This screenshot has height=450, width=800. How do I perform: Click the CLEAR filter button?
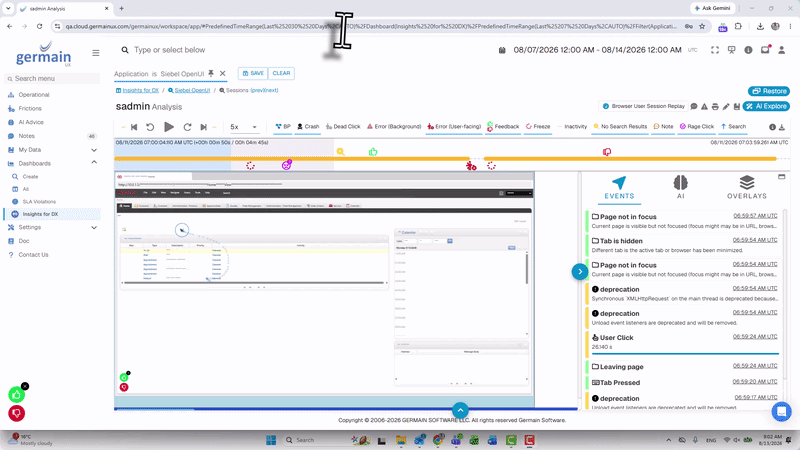(x=281, y=73)
